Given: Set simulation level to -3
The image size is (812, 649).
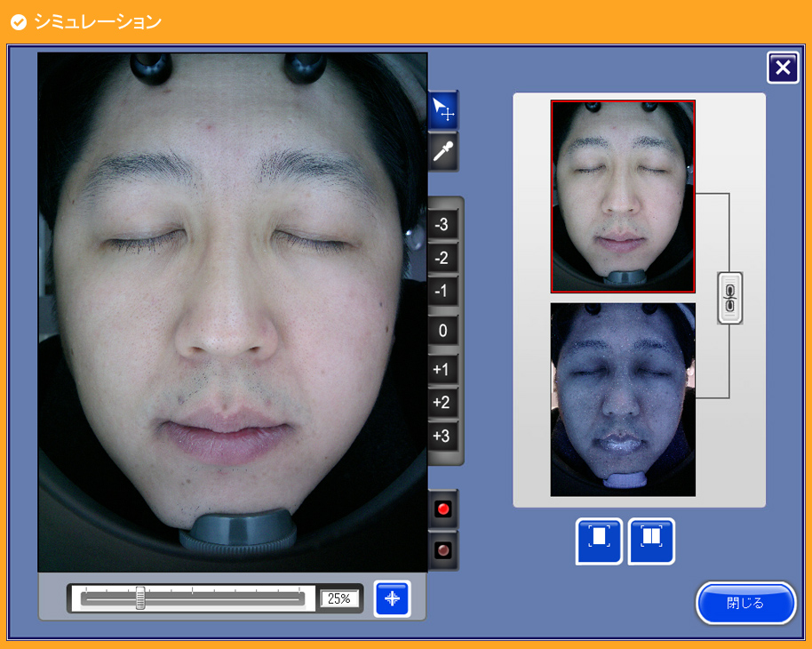Looking at the screenshot, I should pos(442,224).
